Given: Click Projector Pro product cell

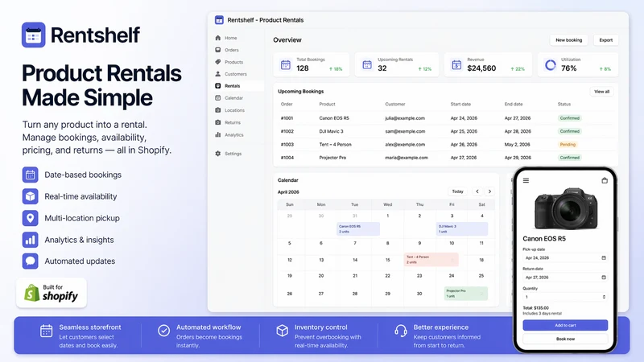Looking at the screenshot, I should (332, 158).
